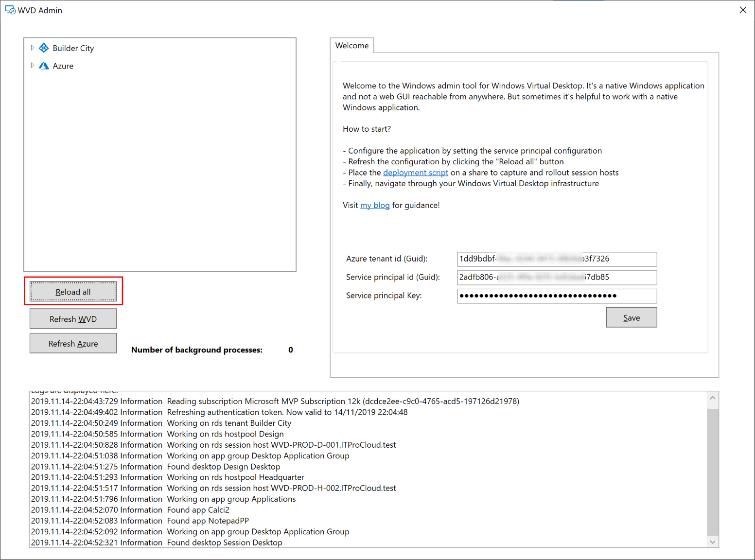Click the WVD Admin title bar icon
The width and height of the screenshot is (755, 560).
(10, 10)
